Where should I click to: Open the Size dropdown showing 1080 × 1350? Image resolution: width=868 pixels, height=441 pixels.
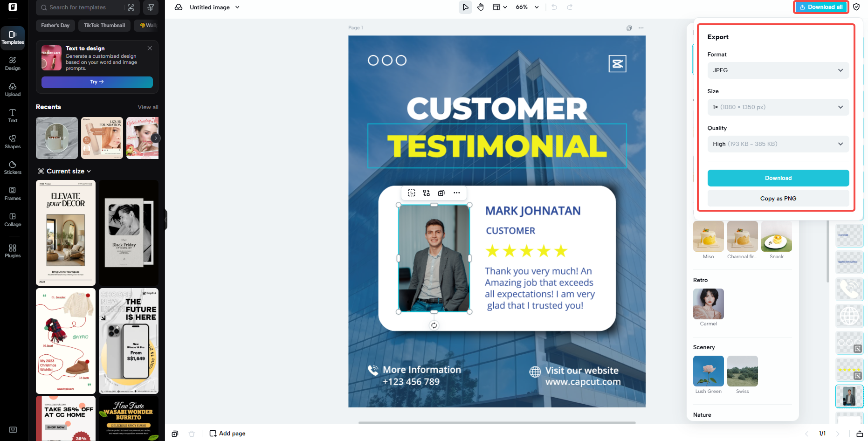pyautogui.click(x=778, y=107)
